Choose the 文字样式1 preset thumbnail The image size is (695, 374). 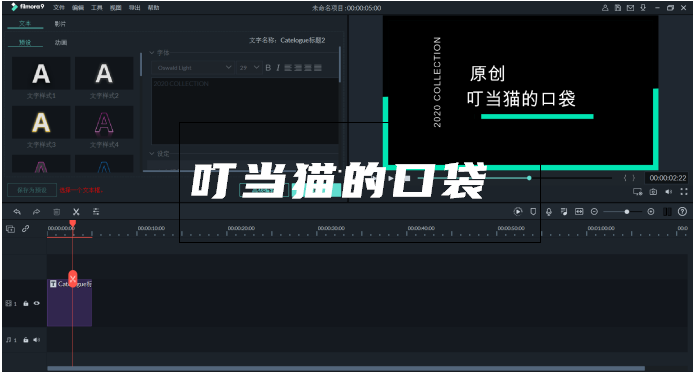[x=41, y=74]
